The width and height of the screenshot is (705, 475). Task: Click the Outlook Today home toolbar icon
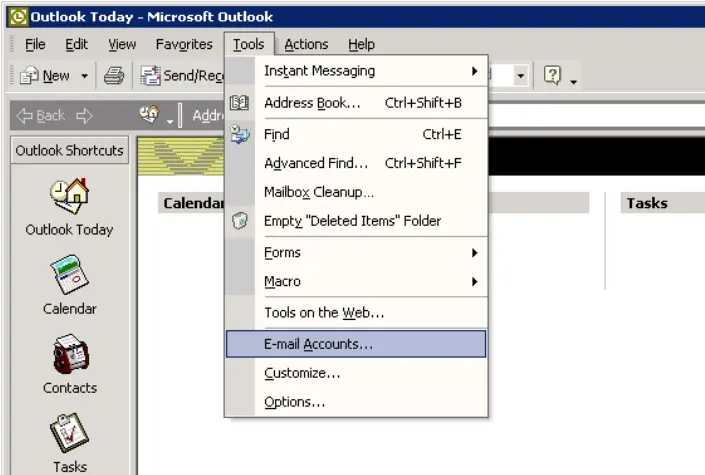(149, 115)
